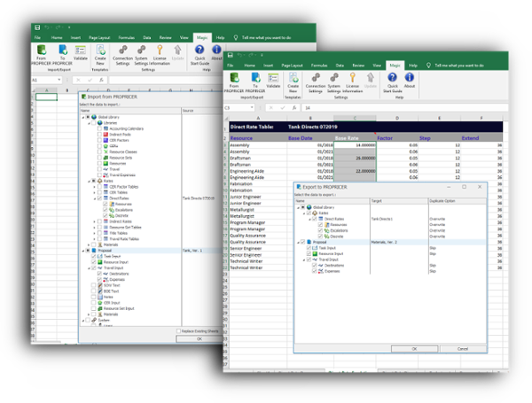The width and height of the screenshot is (532, 403).
Task: Collapse Direct Rates in Export dialog
Action: click(309, 219)
